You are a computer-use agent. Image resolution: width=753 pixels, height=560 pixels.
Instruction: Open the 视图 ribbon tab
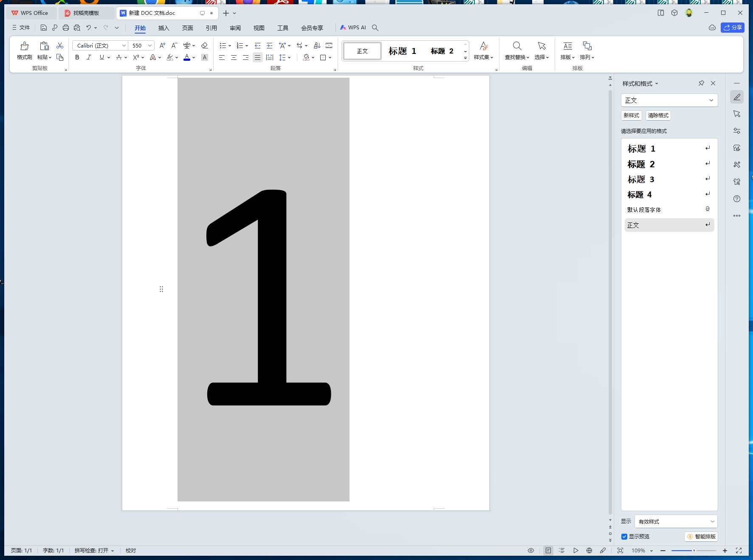pyautogui.click(x=259, y=28)
